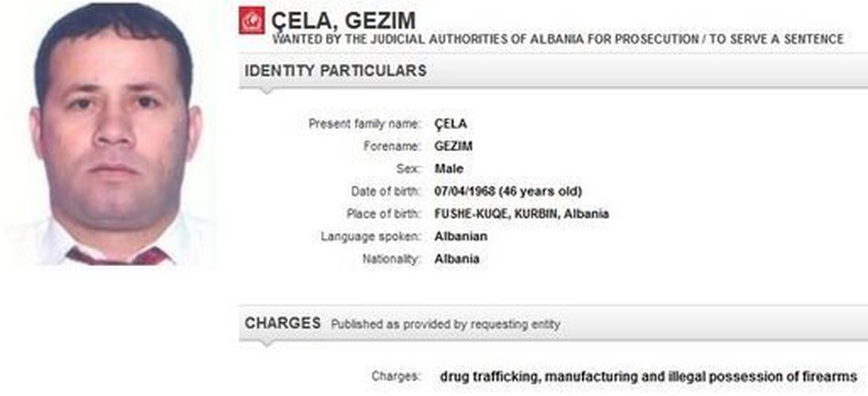This screenshot has width=868, height=396.
Task: Click the 'Place of birth' label
Action: click(383, 214)
